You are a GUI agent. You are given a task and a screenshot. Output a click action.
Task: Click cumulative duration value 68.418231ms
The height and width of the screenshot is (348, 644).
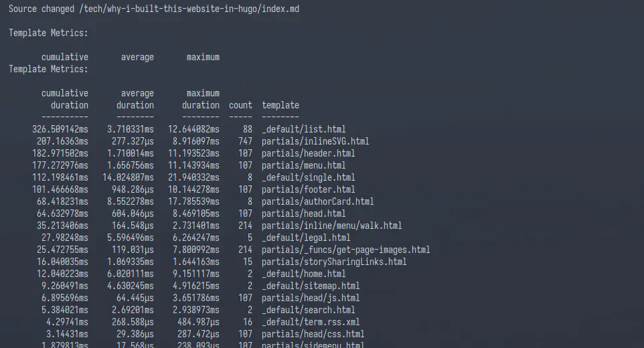[x=62, y=201]
